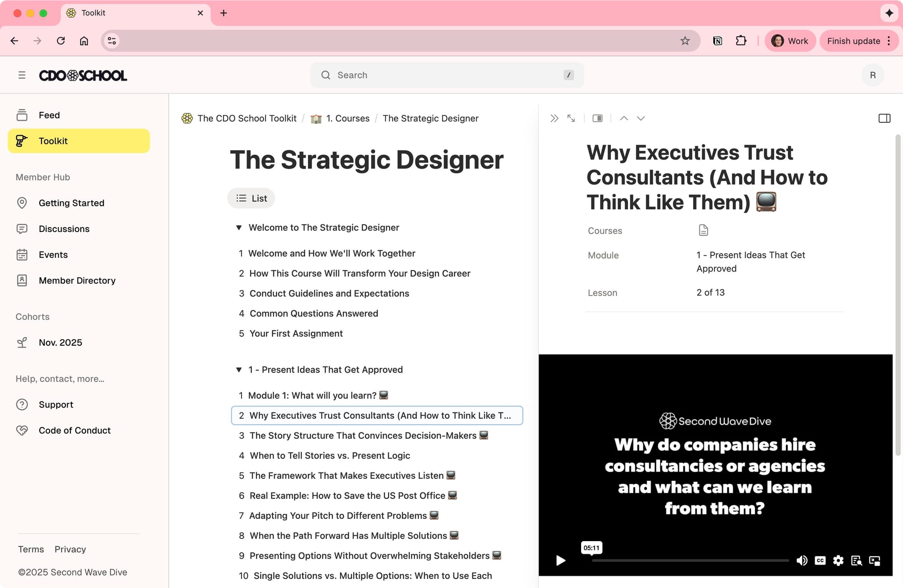Collapse side peek with double chevron icon
The width and height of the screenshot is (903, 588).
[x=554, y=118]
